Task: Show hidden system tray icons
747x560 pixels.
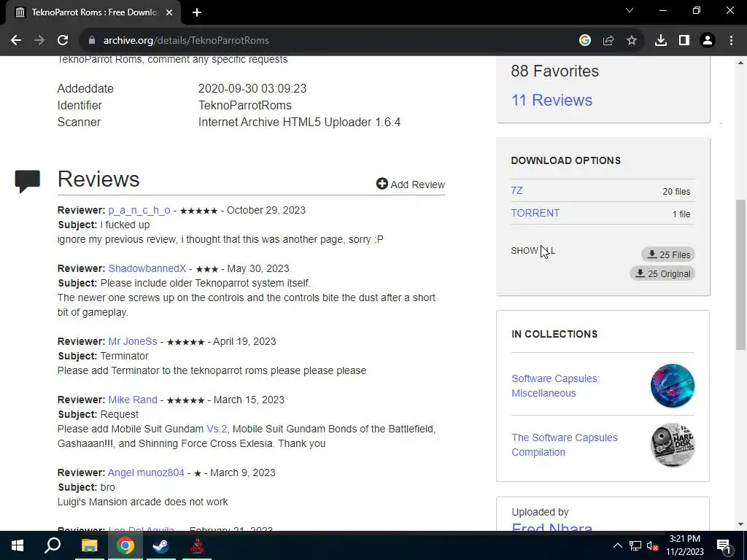Action: tap(617, 545)
